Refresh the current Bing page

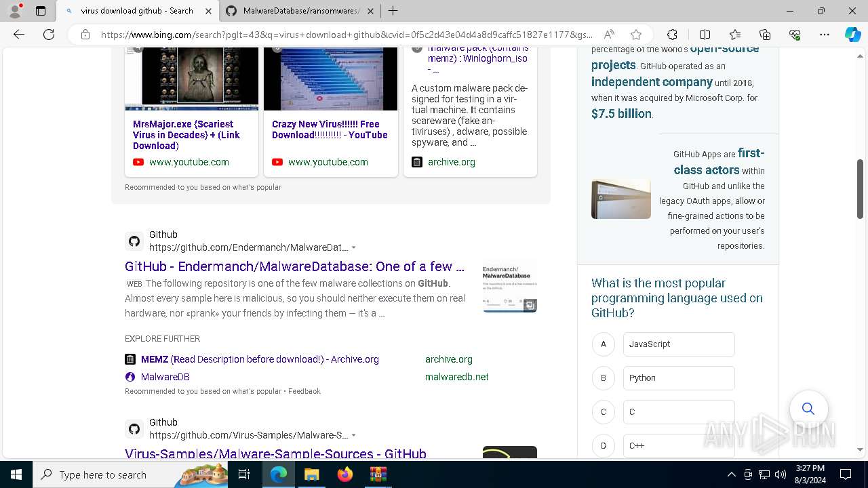[49, 35]
